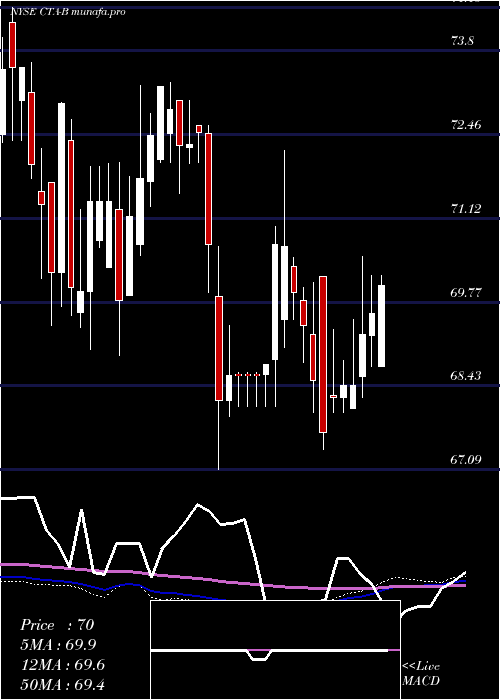Click the '12MA : 69.6' value

click(x=63, y=665)
